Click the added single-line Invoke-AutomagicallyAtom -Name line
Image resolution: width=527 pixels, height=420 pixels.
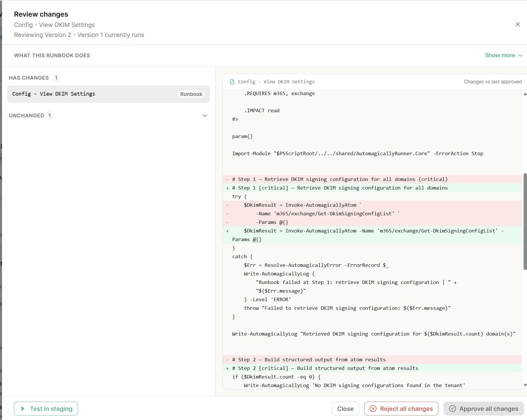tap(372, 235)
